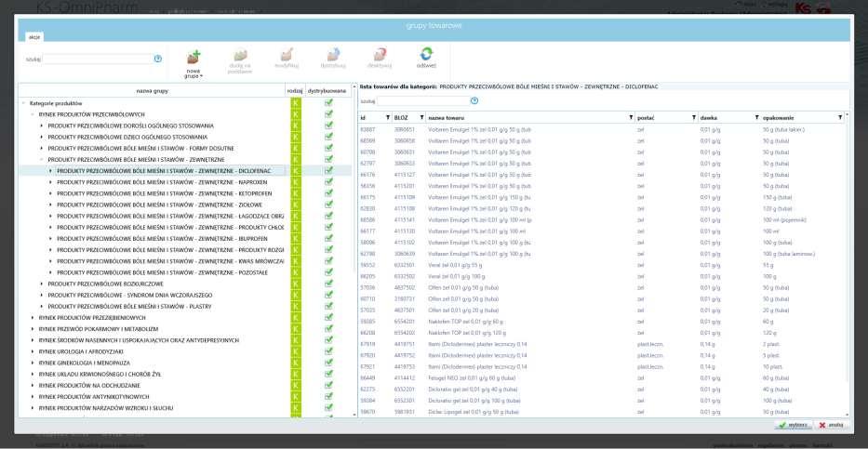Image resolution: width=868 pixels, height=449 pixels.
Task: Select 'Diclac Lipogel żel' product row
Action: [601, 412]
